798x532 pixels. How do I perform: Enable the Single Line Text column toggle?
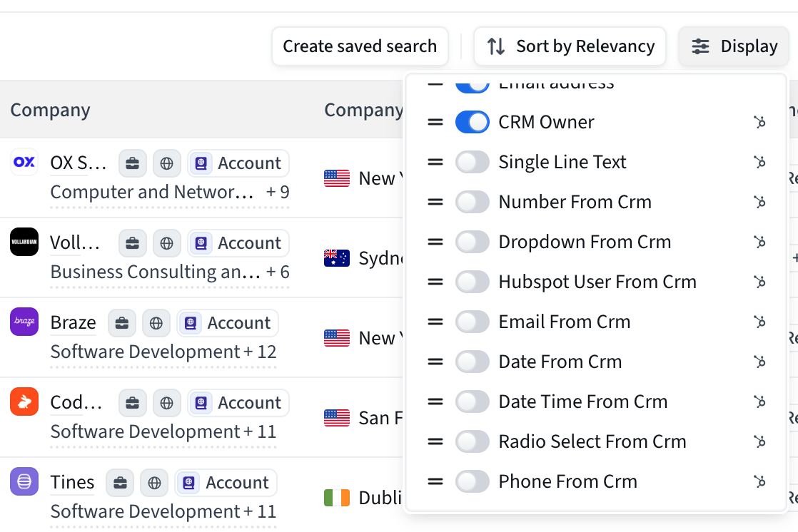[x=473, y=163]
